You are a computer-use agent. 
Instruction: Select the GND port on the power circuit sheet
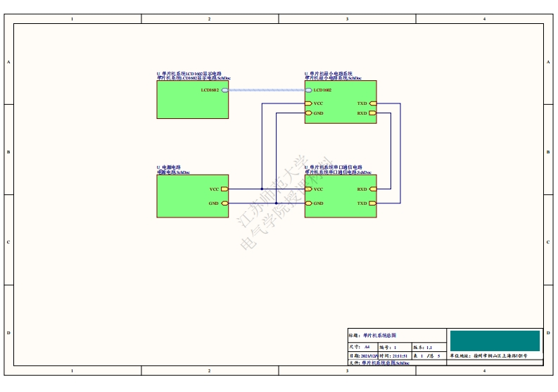224,203
